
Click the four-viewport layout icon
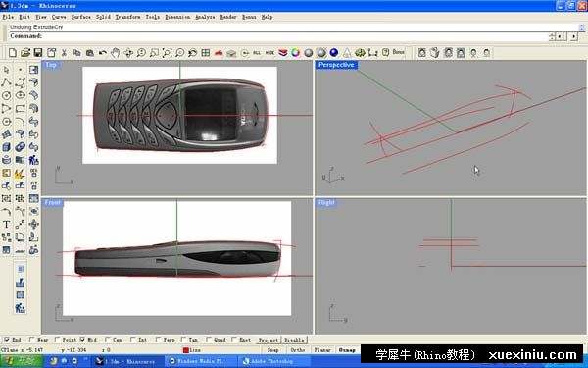[x=205, y=53]
